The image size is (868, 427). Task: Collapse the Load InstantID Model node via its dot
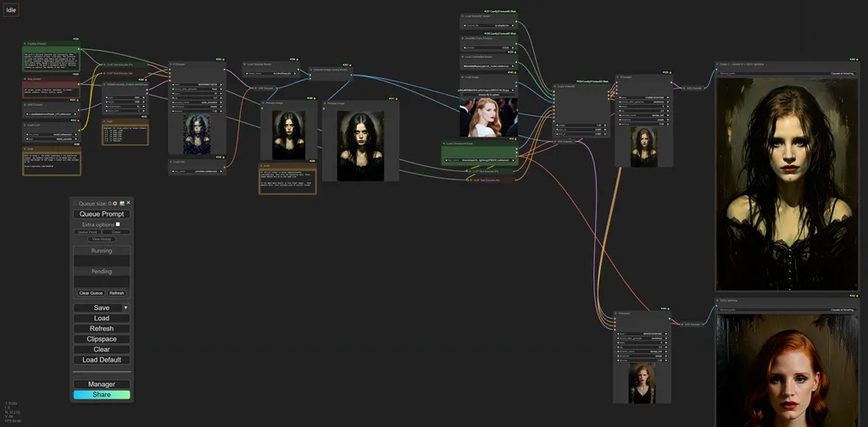tap(463, 16)
